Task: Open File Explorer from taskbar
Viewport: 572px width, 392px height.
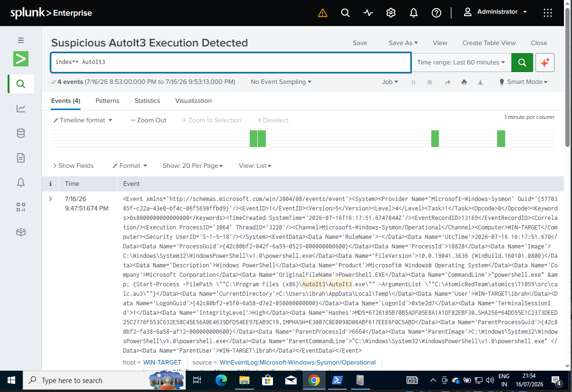Action: click(244, 380)
